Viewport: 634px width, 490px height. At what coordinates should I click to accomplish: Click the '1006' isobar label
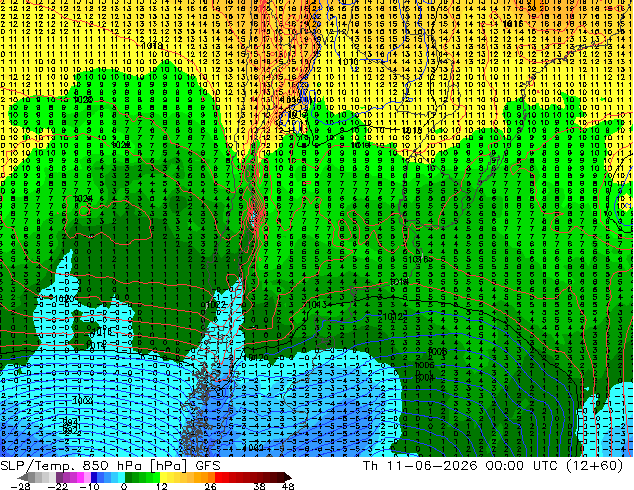tap(424, 365)
